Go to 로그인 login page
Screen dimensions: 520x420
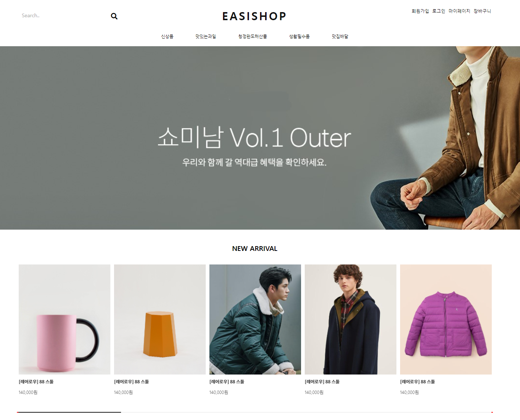439,11
